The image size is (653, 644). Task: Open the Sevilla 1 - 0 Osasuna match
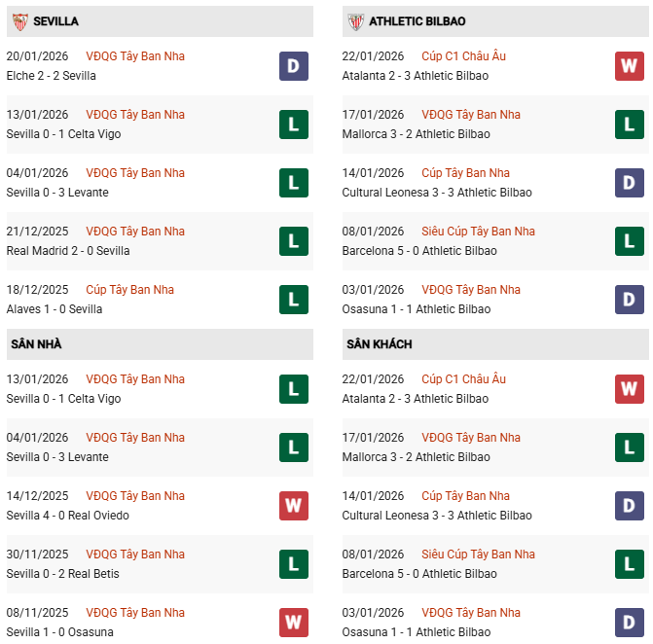click(59, 632)
